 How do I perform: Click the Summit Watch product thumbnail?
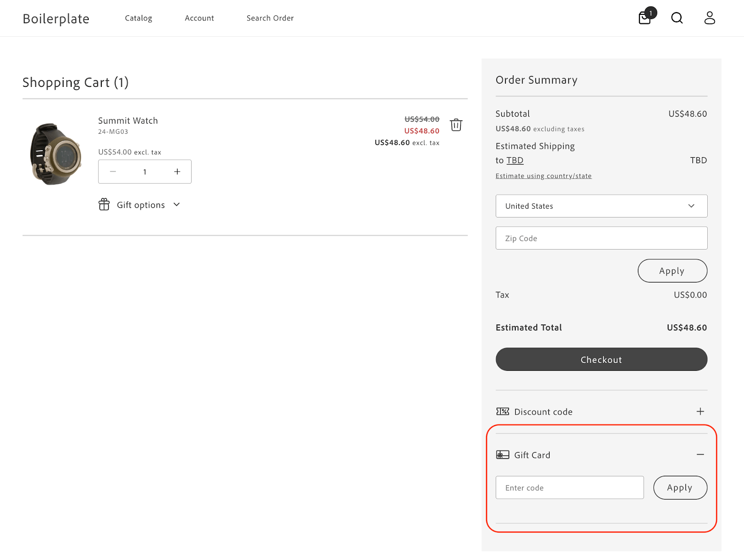click(56, 154)
